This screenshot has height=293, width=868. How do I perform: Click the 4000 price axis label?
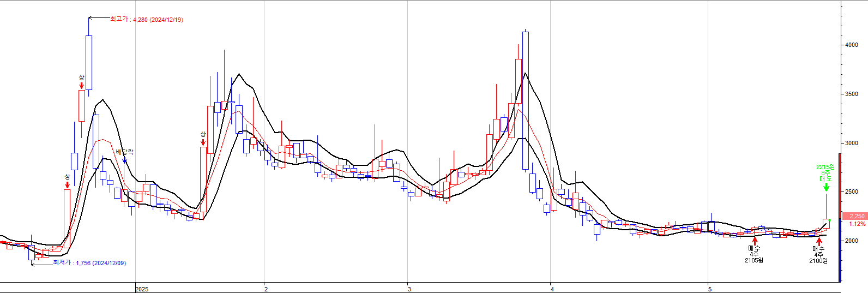(851, 45)
